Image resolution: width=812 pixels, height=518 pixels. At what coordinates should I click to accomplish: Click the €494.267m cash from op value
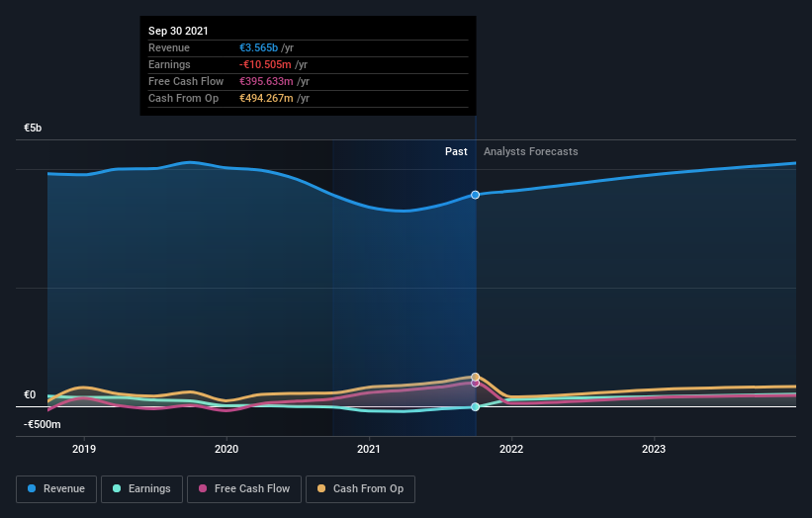(x=266, y=98)
